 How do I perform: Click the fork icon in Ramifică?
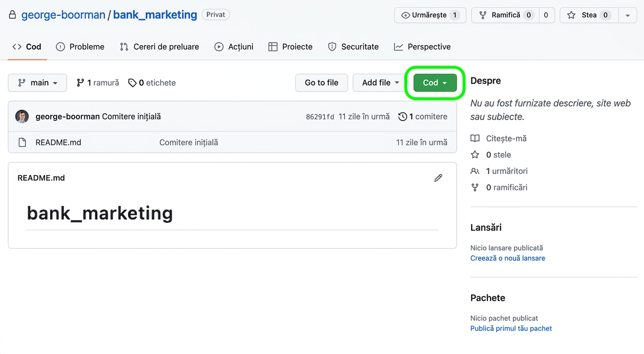coord(483,15)
